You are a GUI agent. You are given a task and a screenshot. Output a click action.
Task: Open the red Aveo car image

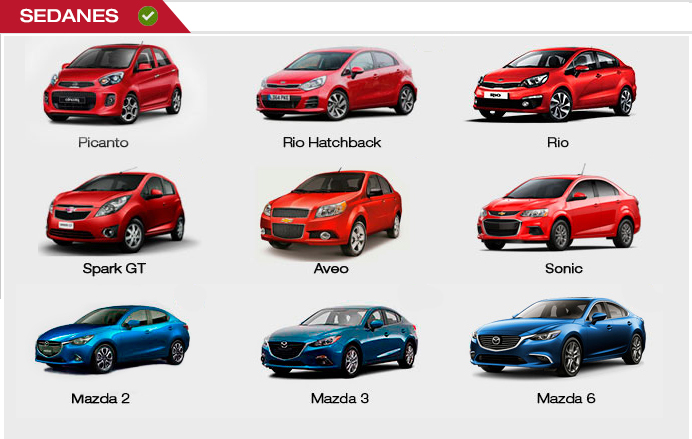[x=331, y=213]
